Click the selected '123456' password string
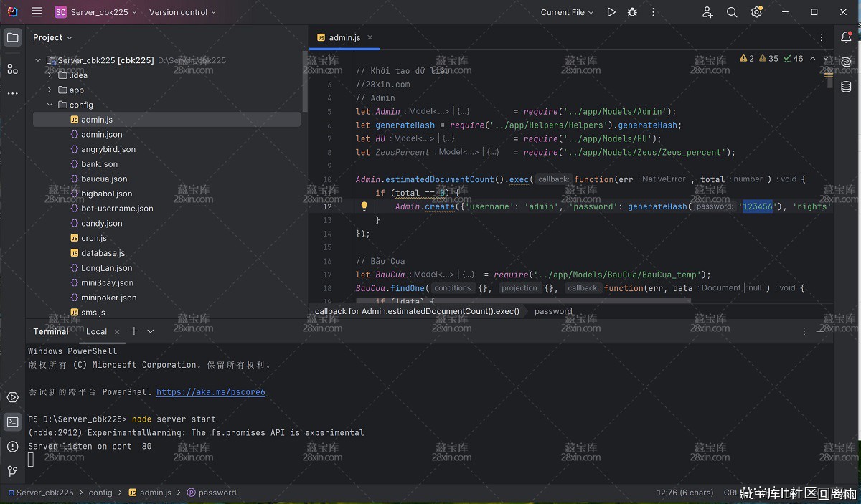Screen dimensions: 861x504 point(758,206)
